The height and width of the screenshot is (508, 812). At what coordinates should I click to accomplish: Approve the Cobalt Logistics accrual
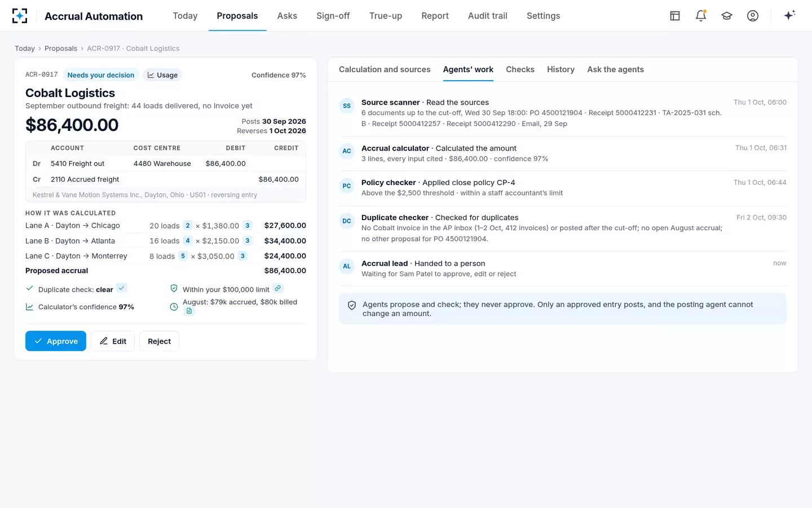(x=56, y=341)
